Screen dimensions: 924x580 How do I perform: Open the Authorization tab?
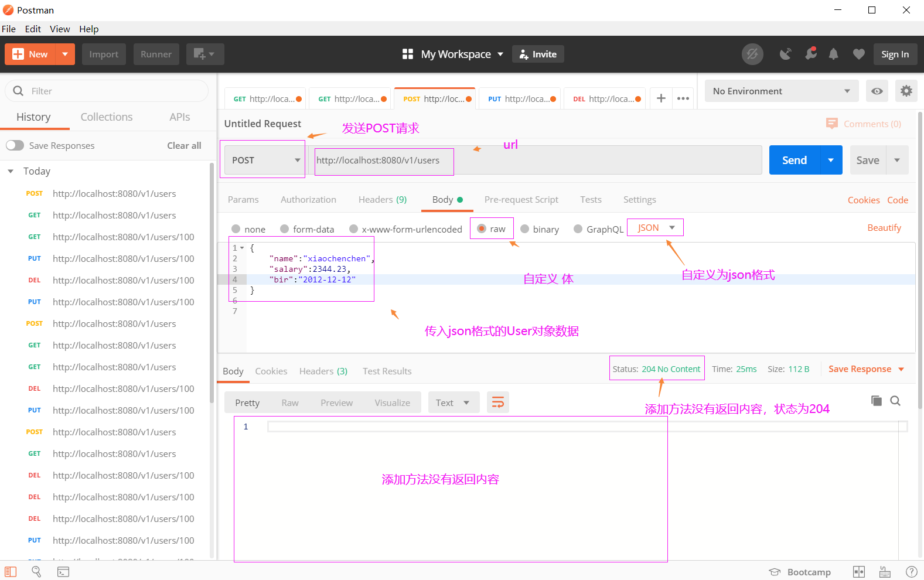308,199
